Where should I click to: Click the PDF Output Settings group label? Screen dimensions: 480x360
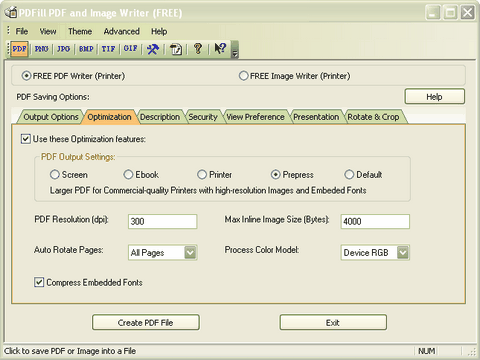click(78, 157)
